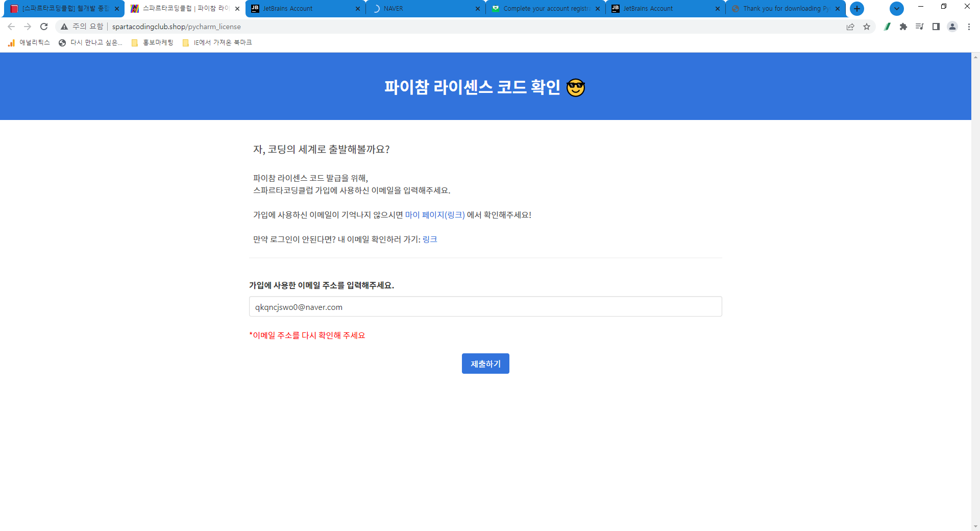
Task: Toggle the browser side panel
Action: pos(936,27)
